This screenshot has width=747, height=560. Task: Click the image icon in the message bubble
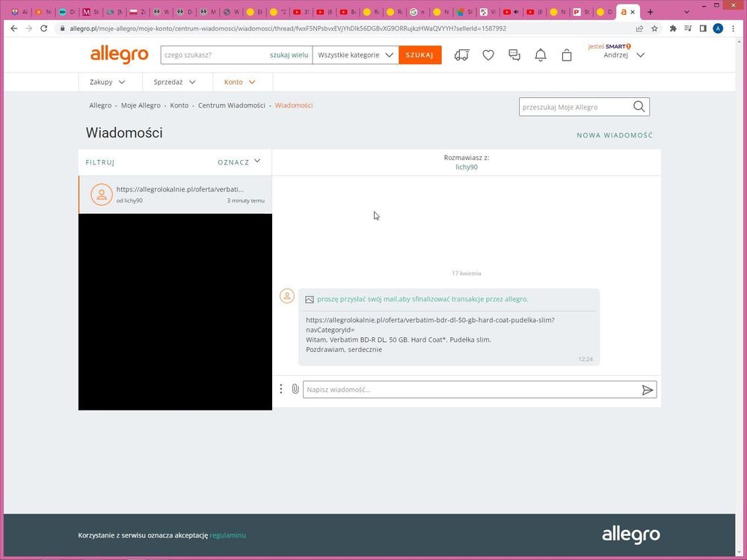[x=309, y=300]
